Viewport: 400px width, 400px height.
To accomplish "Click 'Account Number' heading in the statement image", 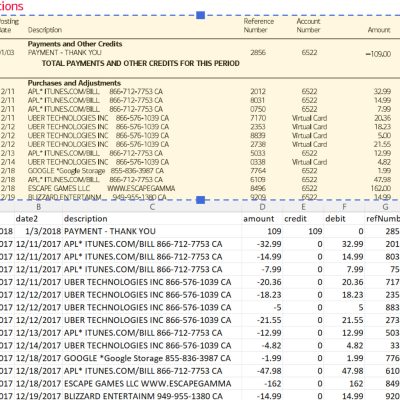I will (308, 26).
